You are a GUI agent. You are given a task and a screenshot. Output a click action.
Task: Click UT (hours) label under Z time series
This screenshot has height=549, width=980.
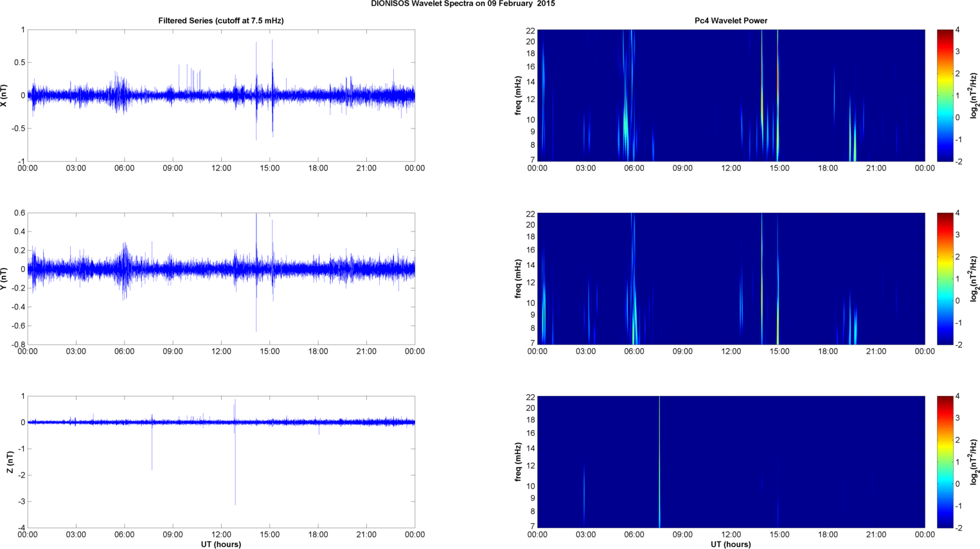pyautogui.click(x=221, y=544)
